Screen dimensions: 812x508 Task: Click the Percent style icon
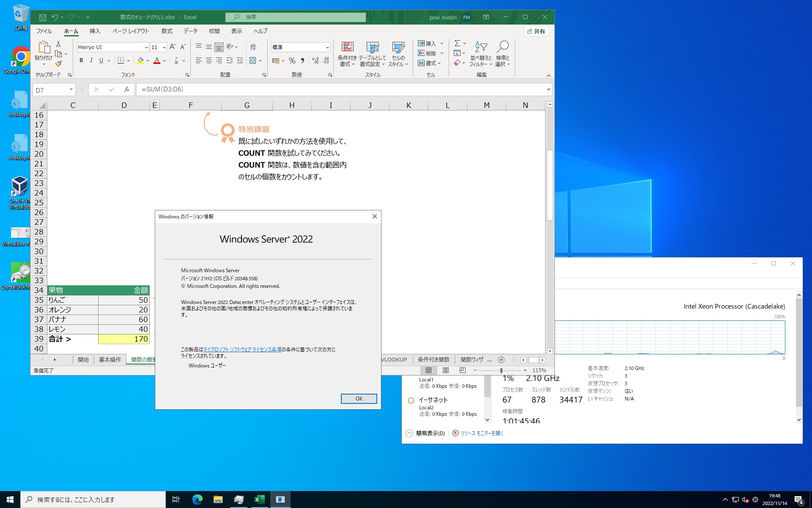click(x=292, y=61)
